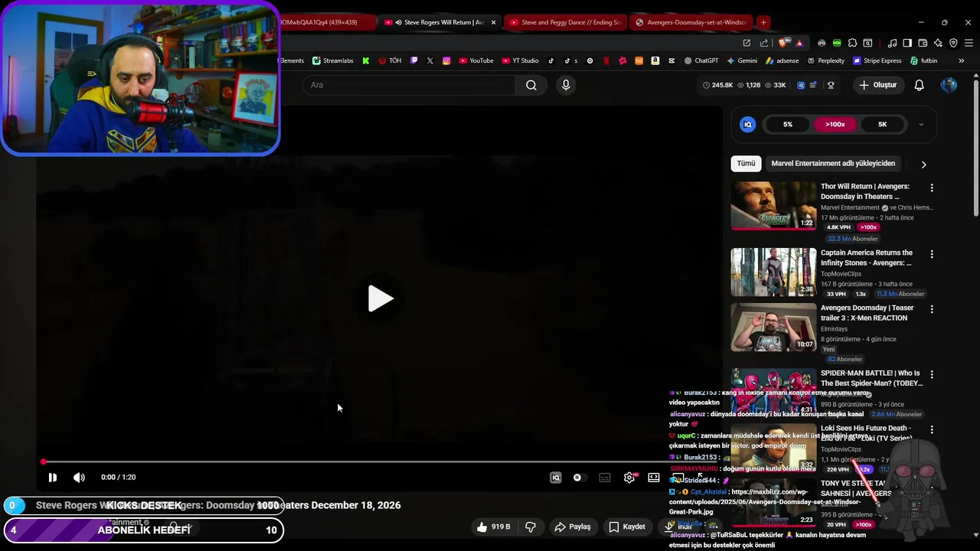Screen dimensions: 980x551
Task: Open the Thor Will Return video thumbnail
Action: coord(773,206)
